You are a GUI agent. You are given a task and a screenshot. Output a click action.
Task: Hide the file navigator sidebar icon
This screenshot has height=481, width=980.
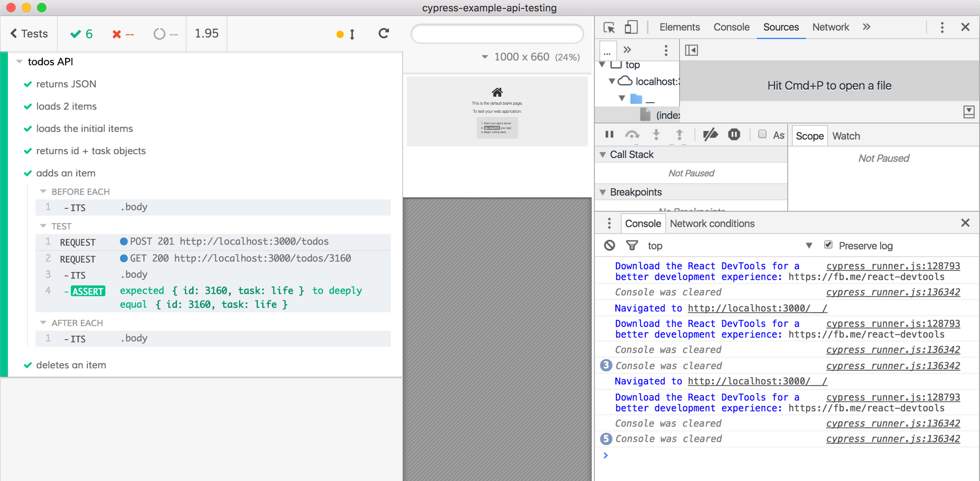[x=691, y=50]
